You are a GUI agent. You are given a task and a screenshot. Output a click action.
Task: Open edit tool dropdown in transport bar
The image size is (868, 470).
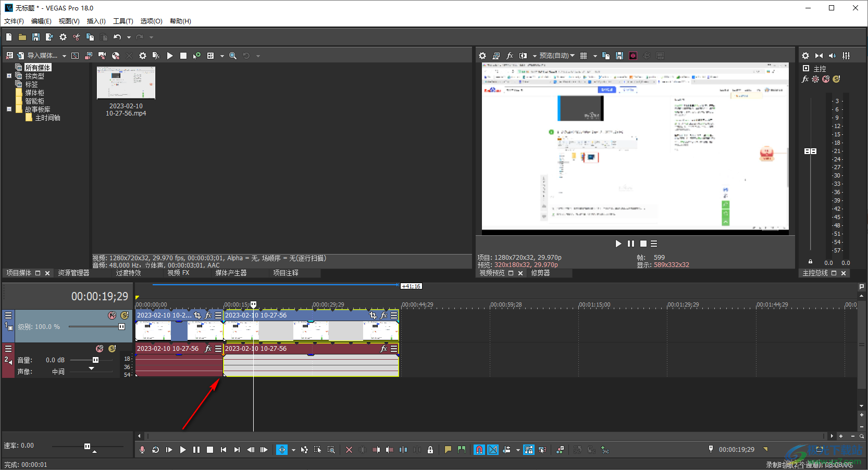(293, 450)
